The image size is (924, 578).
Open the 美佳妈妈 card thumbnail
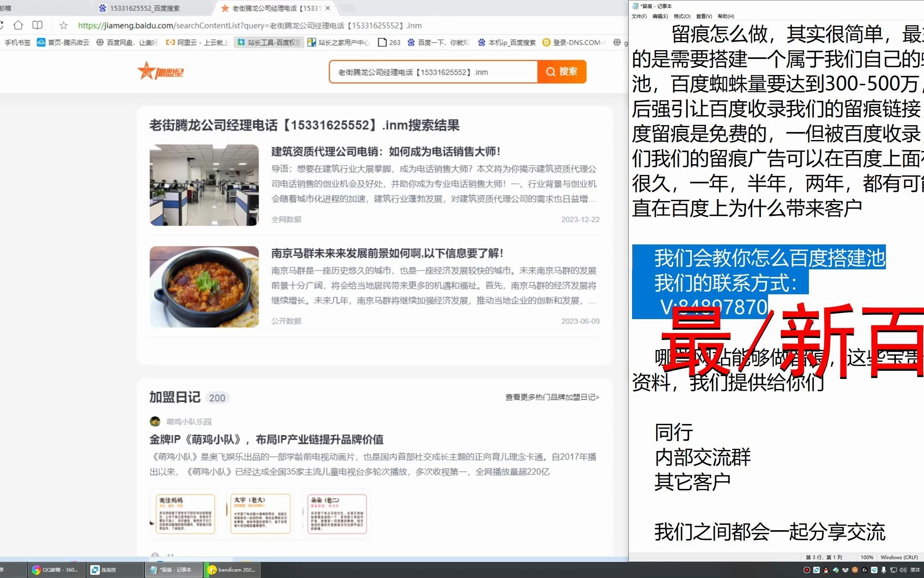tap(184, 513)
